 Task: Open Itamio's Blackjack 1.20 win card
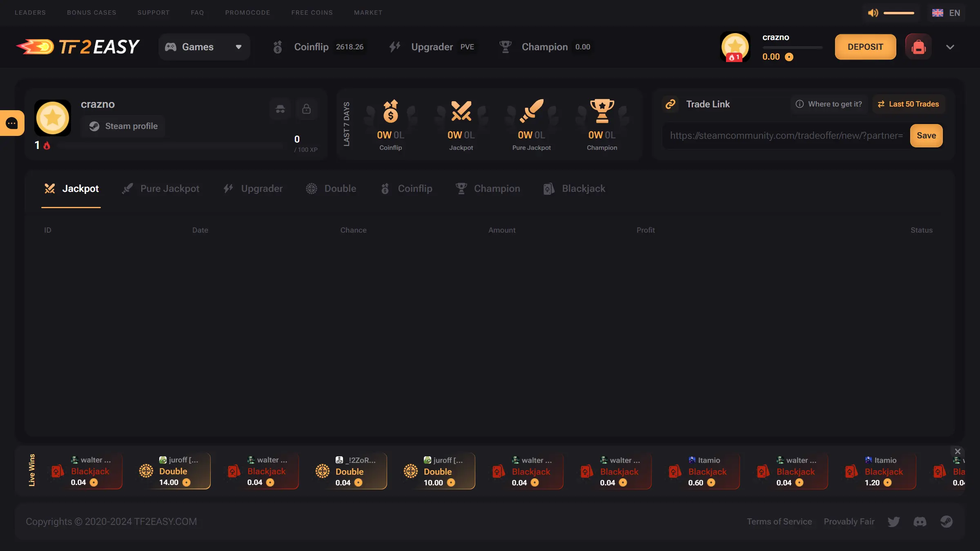pos(879,471)
